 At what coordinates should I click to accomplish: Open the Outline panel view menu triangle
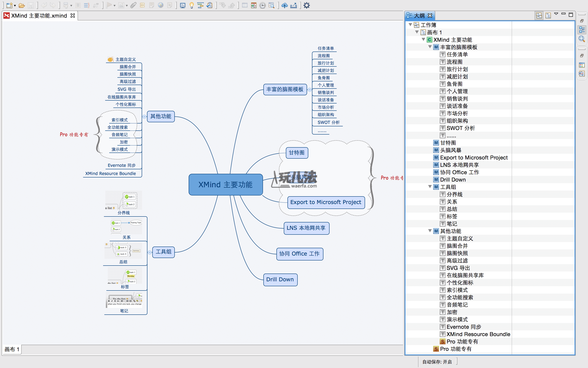(x=556, y=14)
